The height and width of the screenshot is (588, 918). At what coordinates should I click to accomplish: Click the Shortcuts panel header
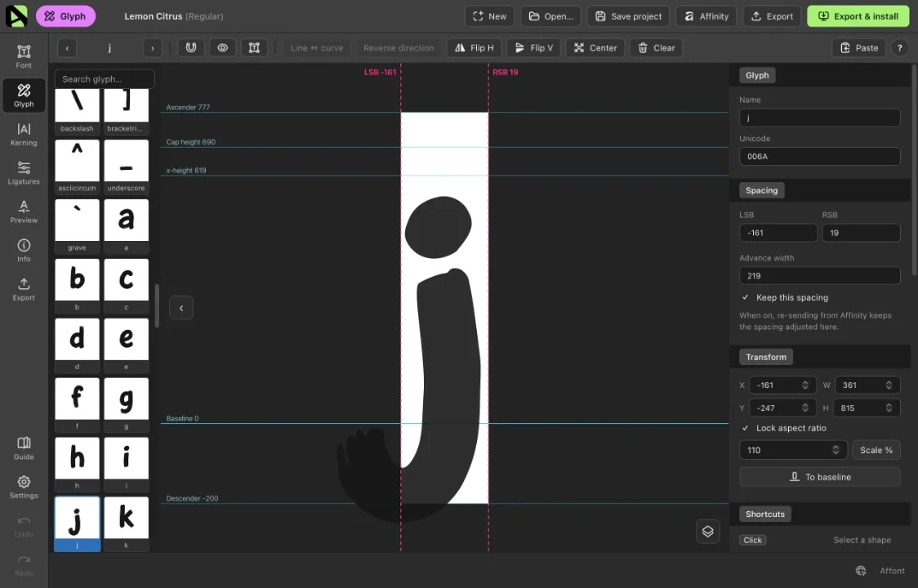(765, 514)
